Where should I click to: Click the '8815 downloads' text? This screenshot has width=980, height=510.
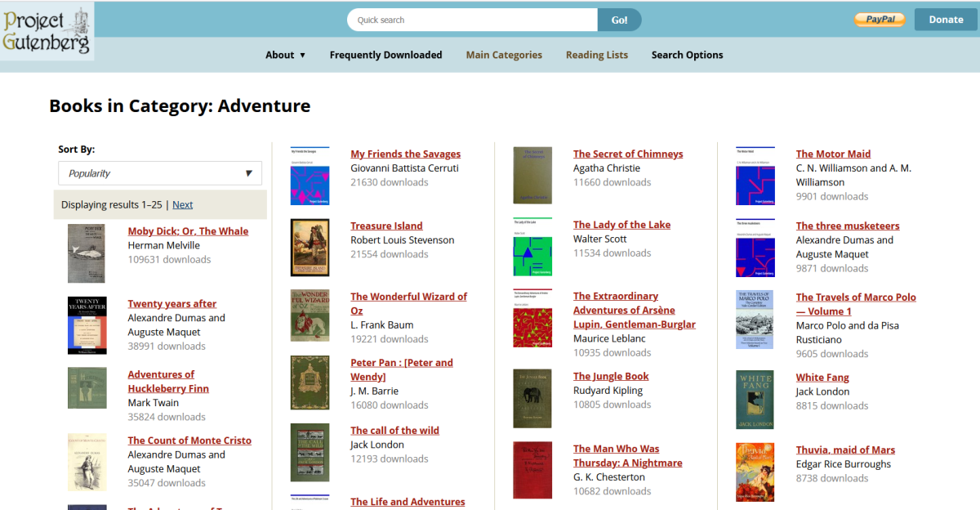tap(832, 406)
